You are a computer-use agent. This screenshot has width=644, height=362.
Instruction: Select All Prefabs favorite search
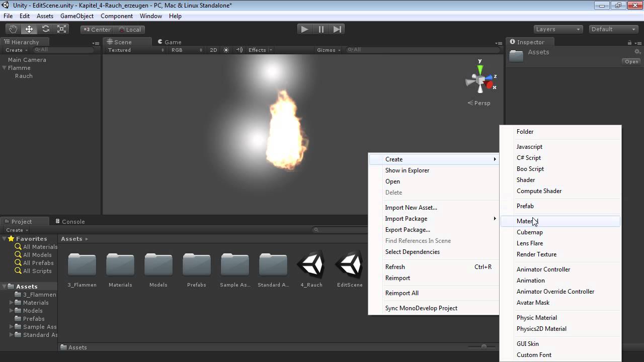(34, 263)
